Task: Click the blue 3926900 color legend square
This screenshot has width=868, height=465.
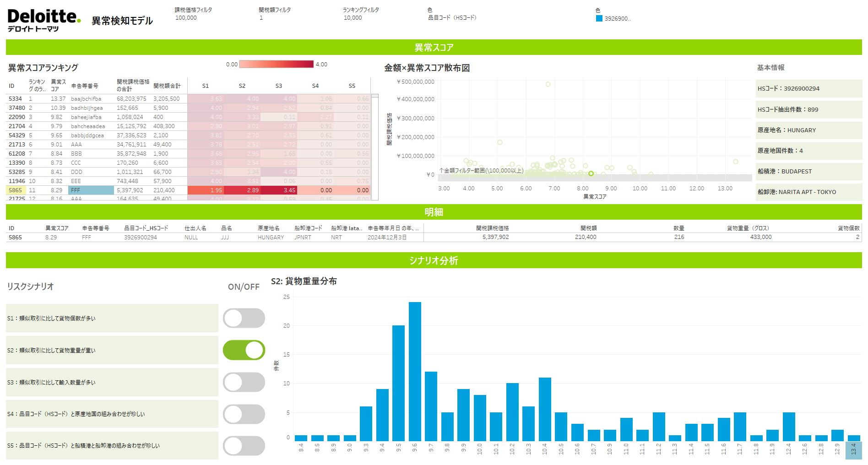Action: (x=599, y=18)
